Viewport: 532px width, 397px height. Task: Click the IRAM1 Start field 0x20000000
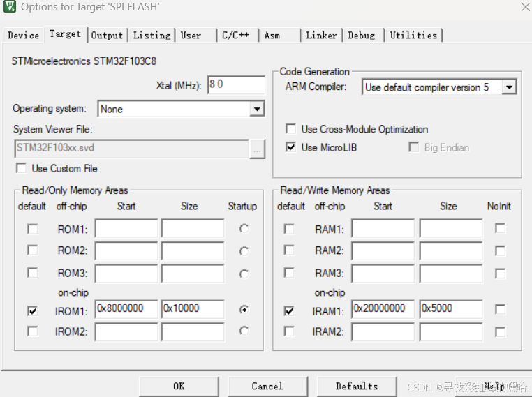coord(383,309)
